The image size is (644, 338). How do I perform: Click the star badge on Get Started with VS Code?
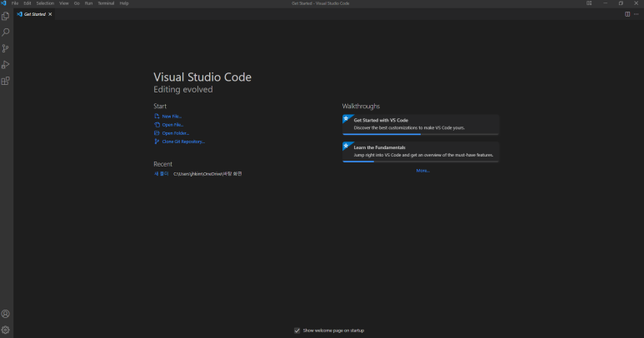[x=347, y=118]
